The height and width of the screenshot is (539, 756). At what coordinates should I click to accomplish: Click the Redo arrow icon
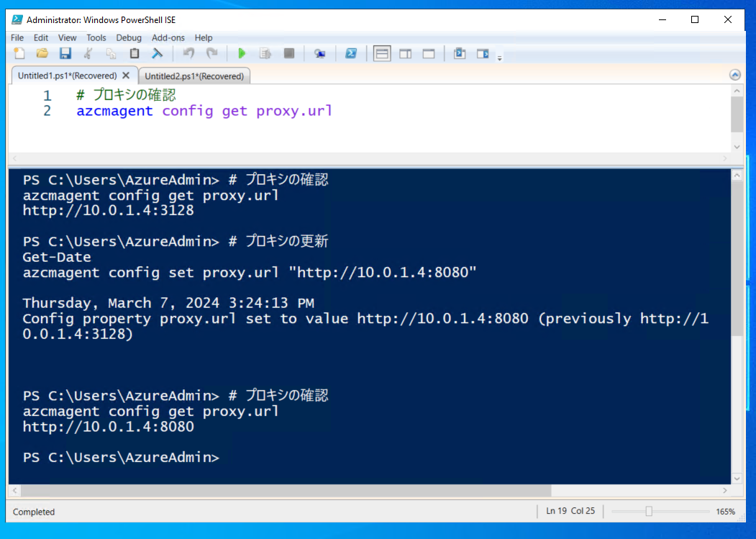[211, 53]
